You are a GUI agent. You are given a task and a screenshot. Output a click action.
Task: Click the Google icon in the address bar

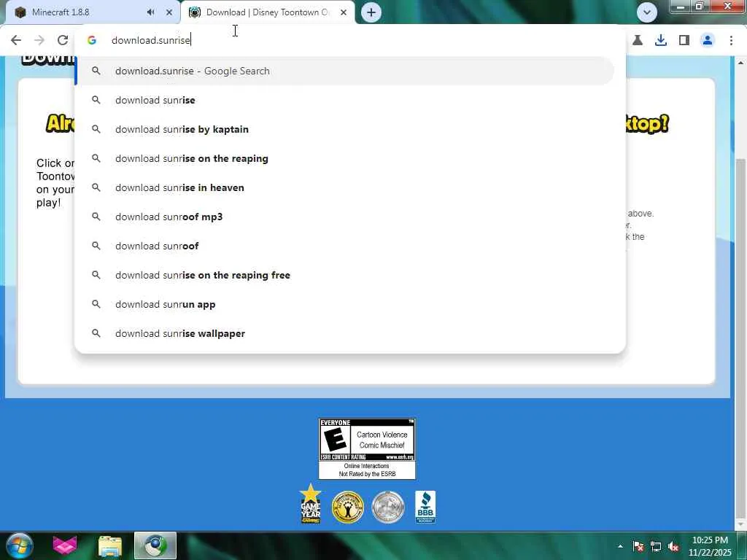pos(92,40)
